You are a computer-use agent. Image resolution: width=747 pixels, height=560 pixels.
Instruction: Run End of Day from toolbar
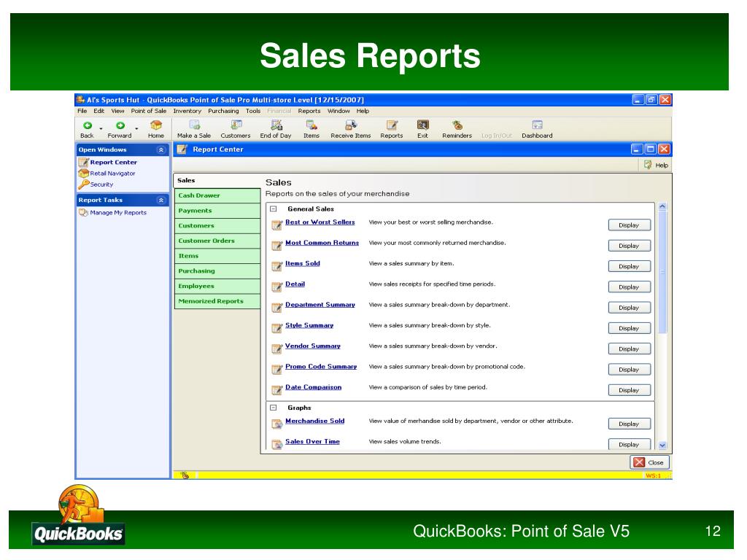pyautogui.click(x=276, y=129)
